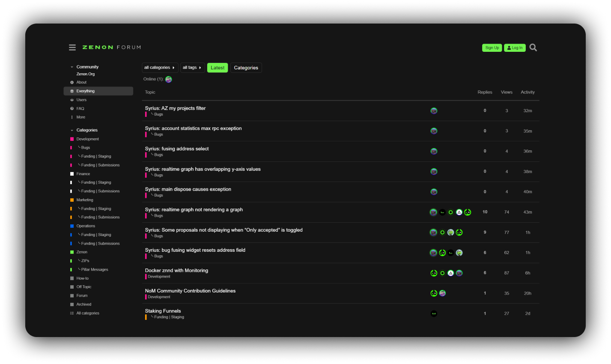Open the all categories dropdown
Screen dimensions: 611x364
pos(160,68)
